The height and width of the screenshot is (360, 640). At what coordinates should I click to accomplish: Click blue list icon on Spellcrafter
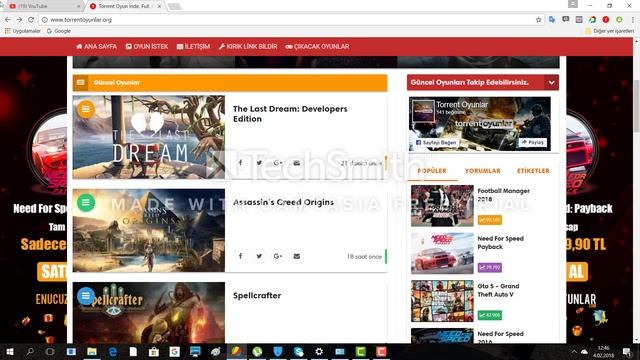click(x=86, y=296)
